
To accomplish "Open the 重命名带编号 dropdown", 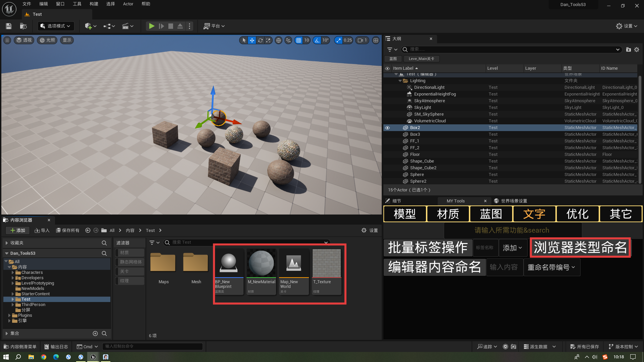I will point(551,267).
